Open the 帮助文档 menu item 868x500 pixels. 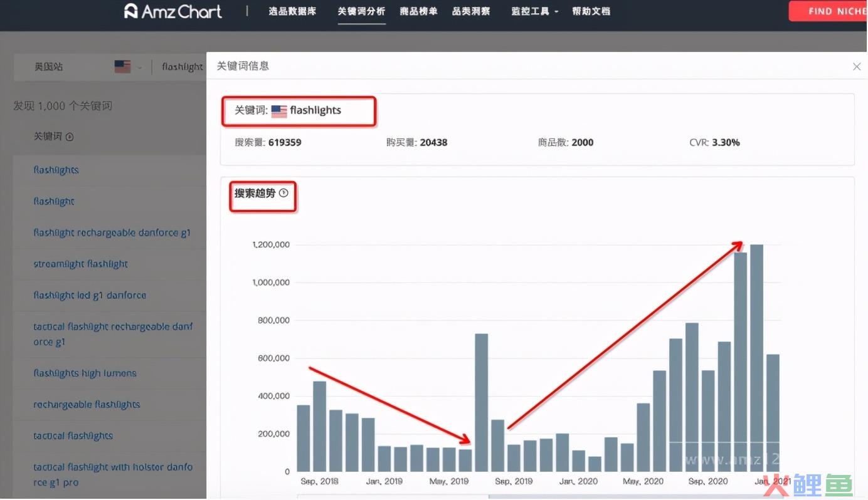coord(591,11)
